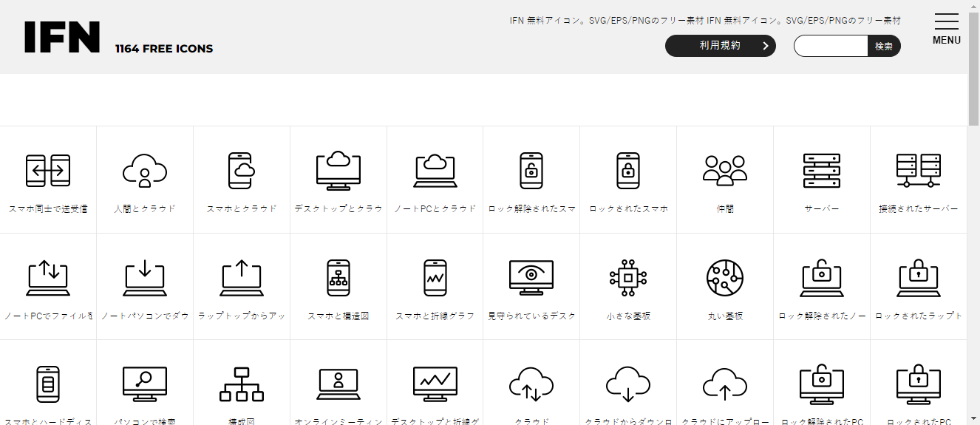Image resolution: width=980 pixels, height=425 pixels.
Task: Open the laptop download icon
Action: point(145,278)
